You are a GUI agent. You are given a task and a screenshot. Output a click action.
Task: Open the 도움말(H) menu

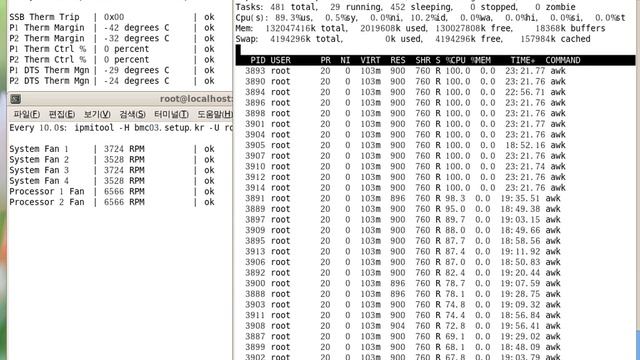[x=215, y=114]
